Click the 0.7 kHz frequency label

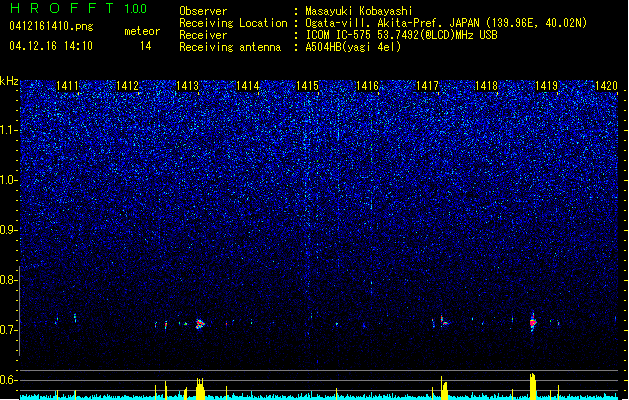tap(9, 330)
